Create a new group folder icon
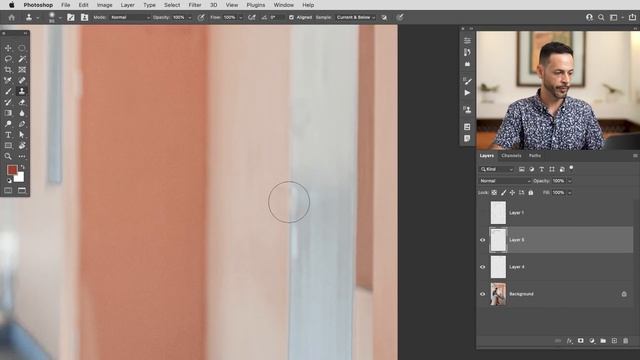The image size is (640, 360). point(603,340)
